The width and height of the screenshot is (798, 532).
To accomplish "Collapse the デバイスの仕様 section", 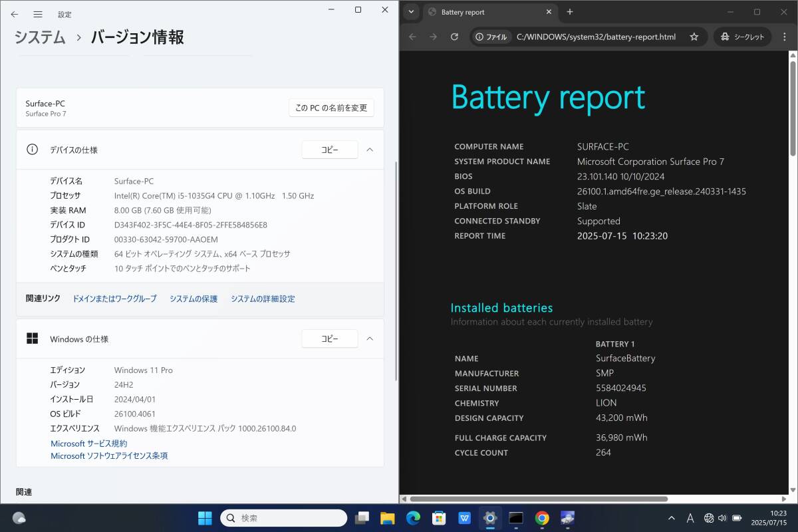I will pyautogui.click(x=370, y=150).
